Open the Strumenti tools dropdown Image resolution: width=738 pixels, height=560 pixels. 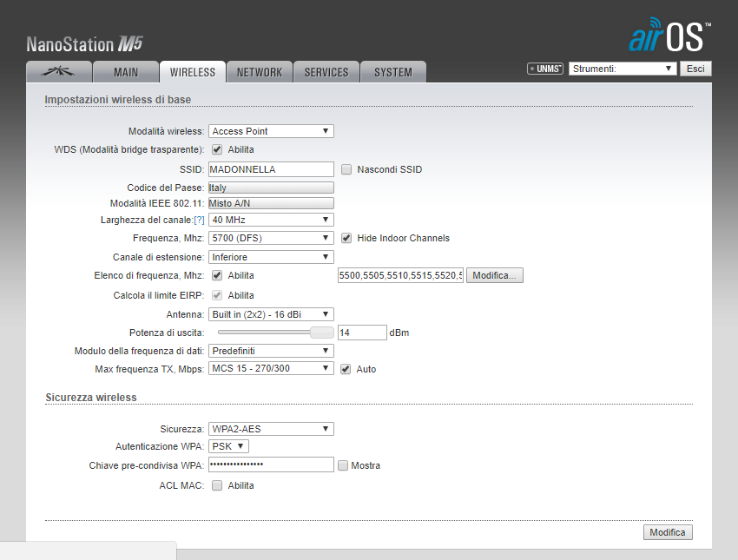623,69
